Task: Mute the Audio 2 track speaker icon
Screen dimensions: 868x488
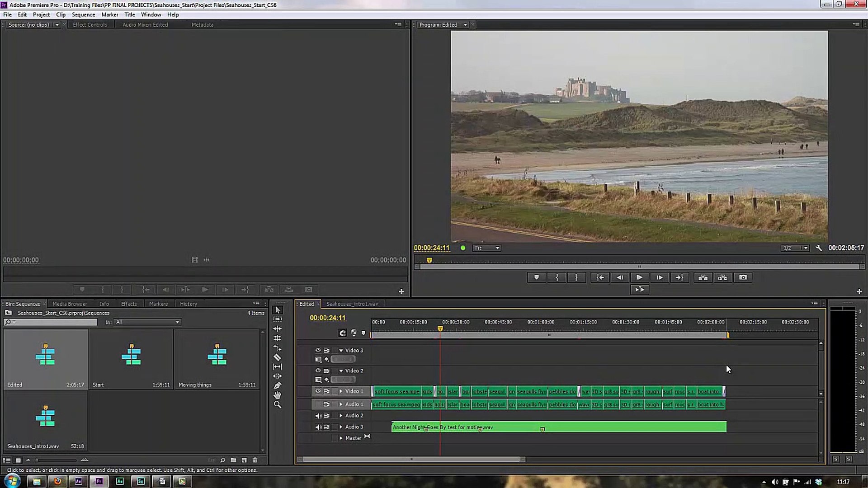Action: [x=318, y=415]
